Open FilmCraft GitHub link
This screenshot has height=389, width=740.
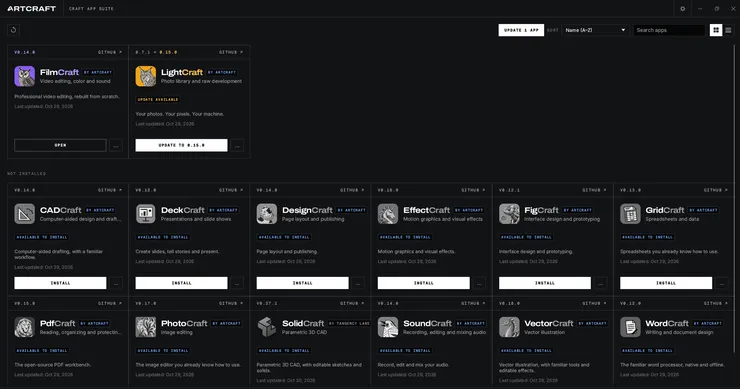109,52
